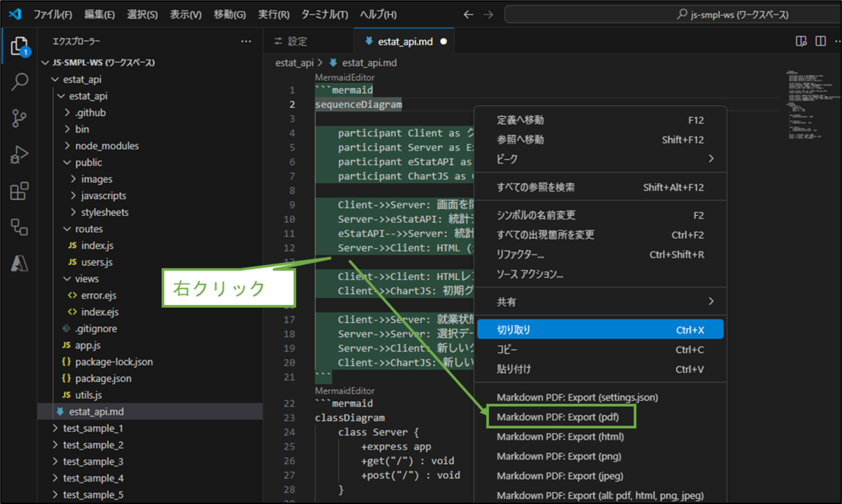Open the Remote Explorer icon in activity bar

click(19, 226)
